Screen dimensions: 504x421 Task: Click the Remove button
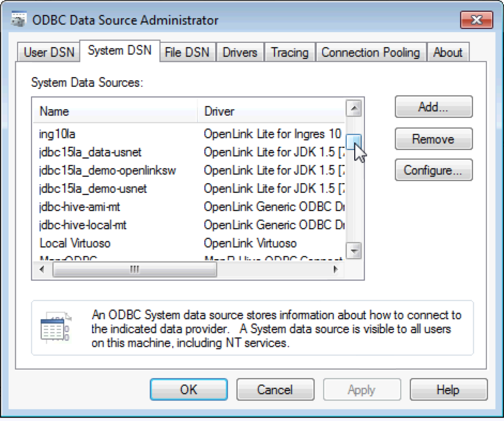[x=433, y=139]
